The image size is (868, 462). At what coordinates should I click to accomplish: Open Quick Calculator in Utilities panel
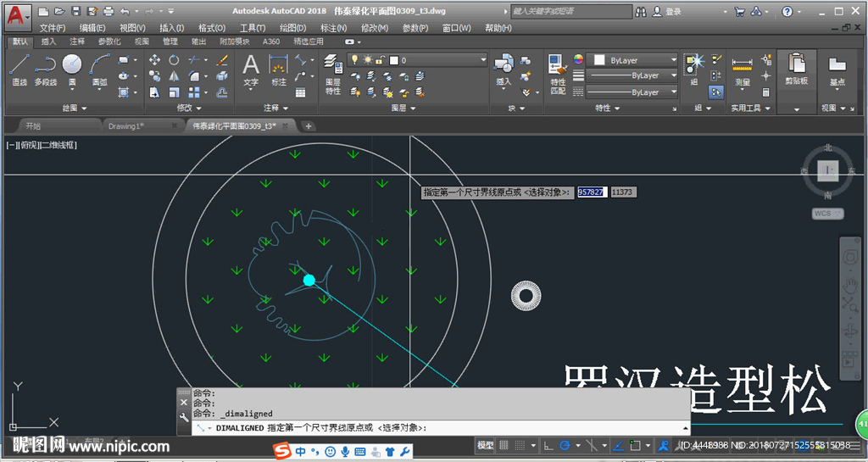(766, 92)
